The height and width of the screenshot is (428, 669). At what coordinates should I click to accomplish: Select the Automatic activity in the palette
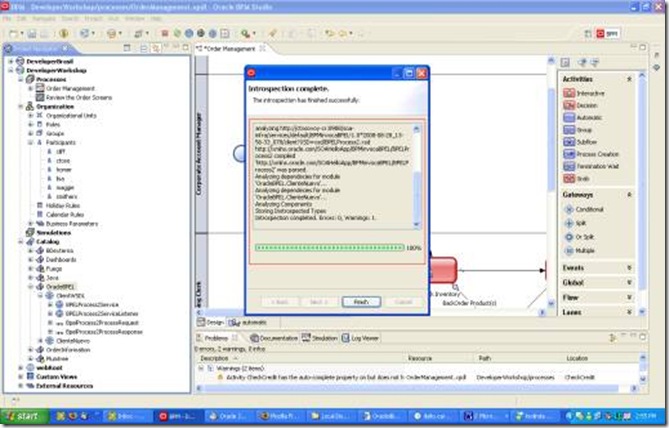pos(582,118)
